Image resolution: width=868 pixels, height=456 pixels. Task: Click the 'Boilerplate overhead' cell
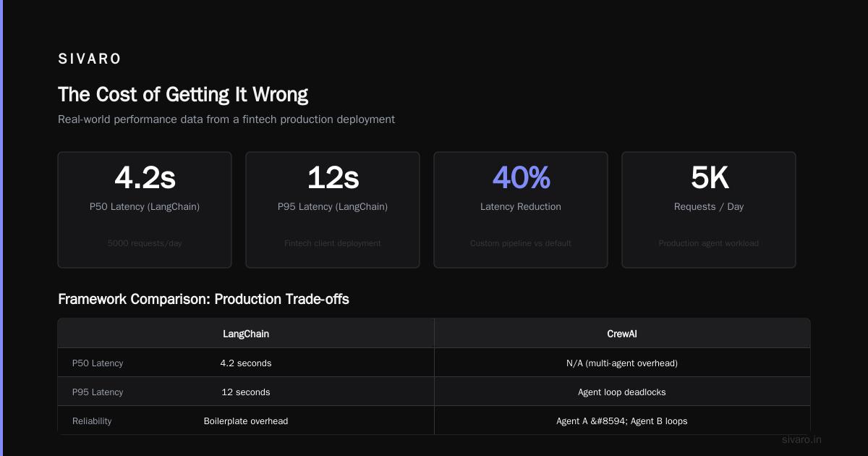click(x=246, y=421)
